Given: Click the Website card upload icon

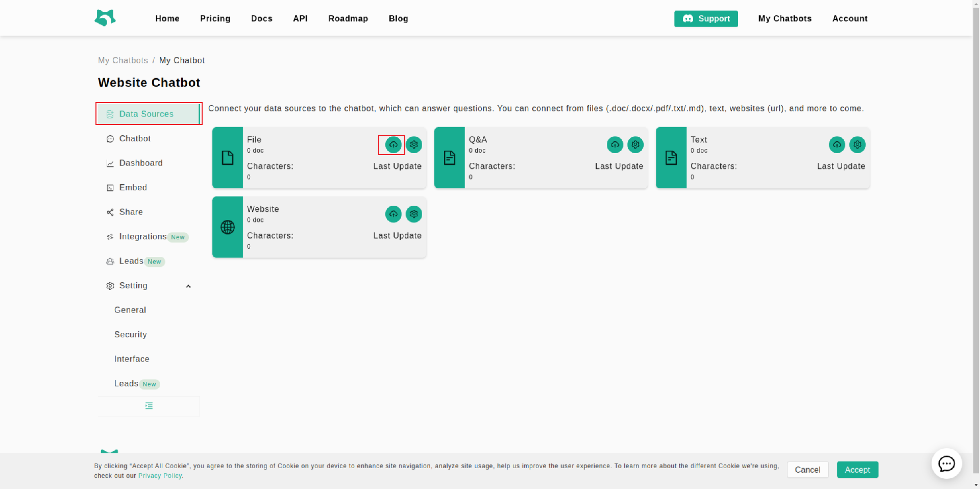Looking at the screenshot, I should click(393, 214).
